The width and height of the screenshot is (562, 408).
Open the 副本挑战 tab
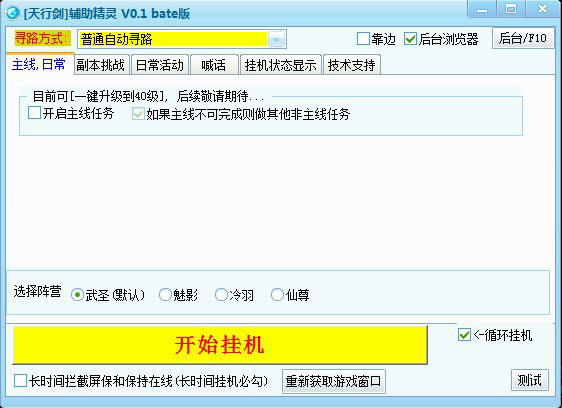click(101, 65)
